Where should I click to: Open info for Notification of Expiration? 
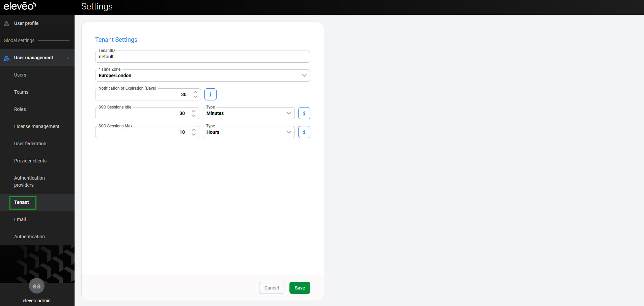(x=210, y=94)
